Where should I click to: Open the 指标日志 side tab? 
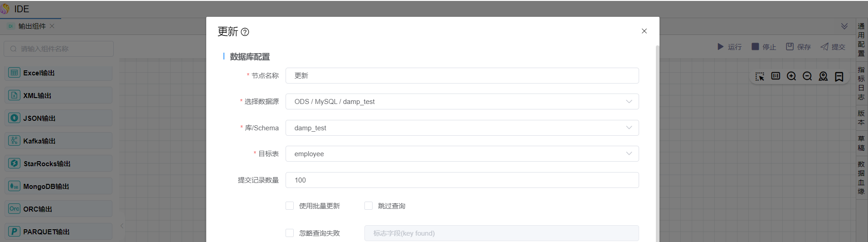861,84
